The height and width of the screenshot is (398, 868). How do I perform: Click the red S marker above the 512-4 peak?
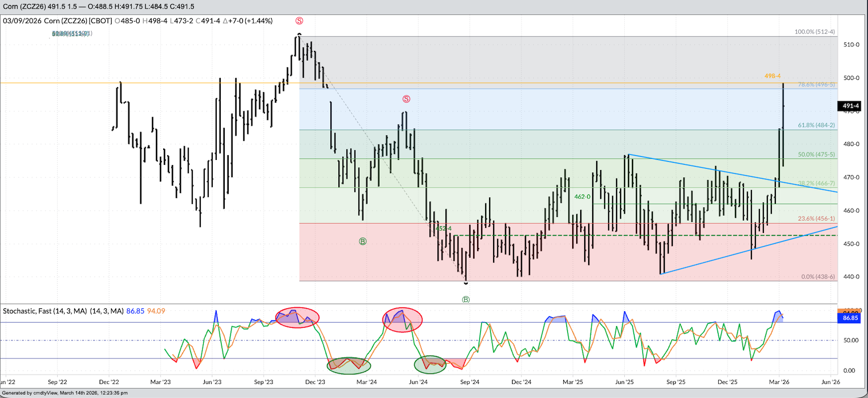(299, 21)
